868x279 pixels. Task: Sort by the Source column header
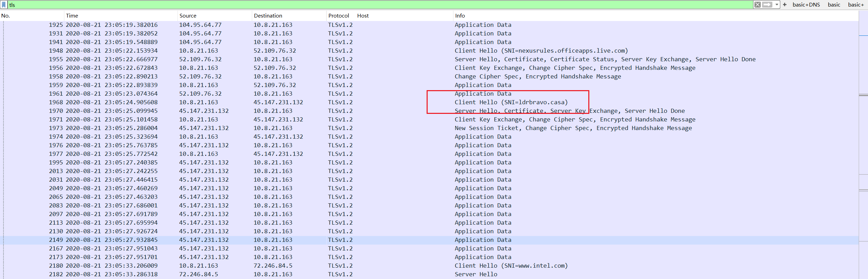(188, 16)
